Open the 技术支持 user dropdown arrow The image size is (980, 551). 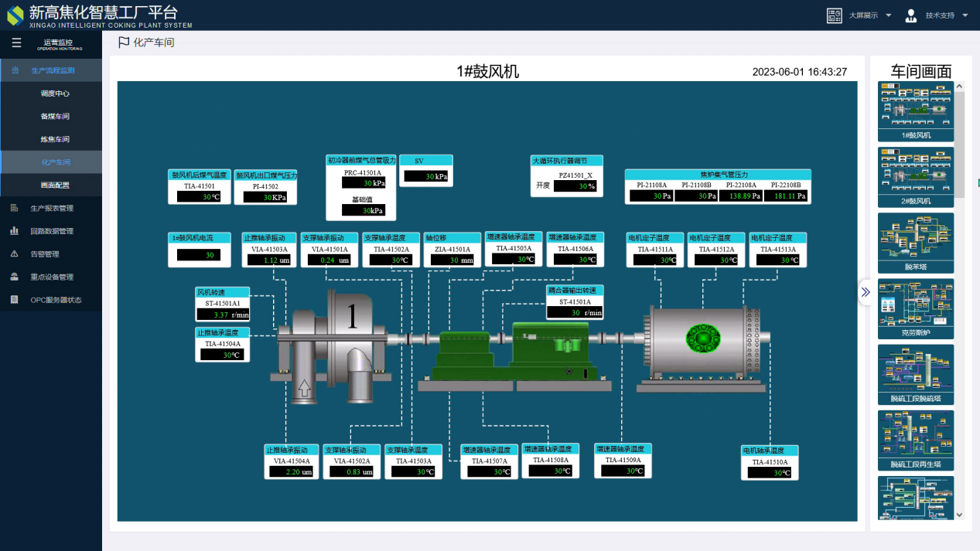(965, 15)
